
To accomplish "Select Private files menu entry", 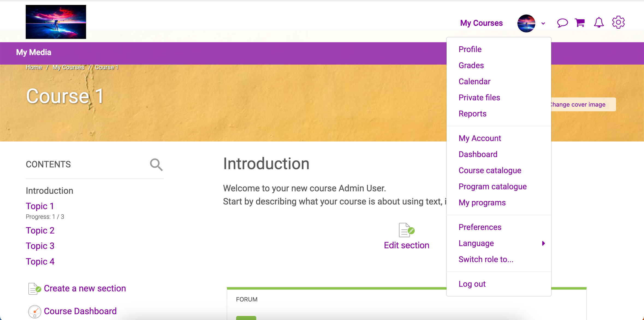I will tap(479, 98).
